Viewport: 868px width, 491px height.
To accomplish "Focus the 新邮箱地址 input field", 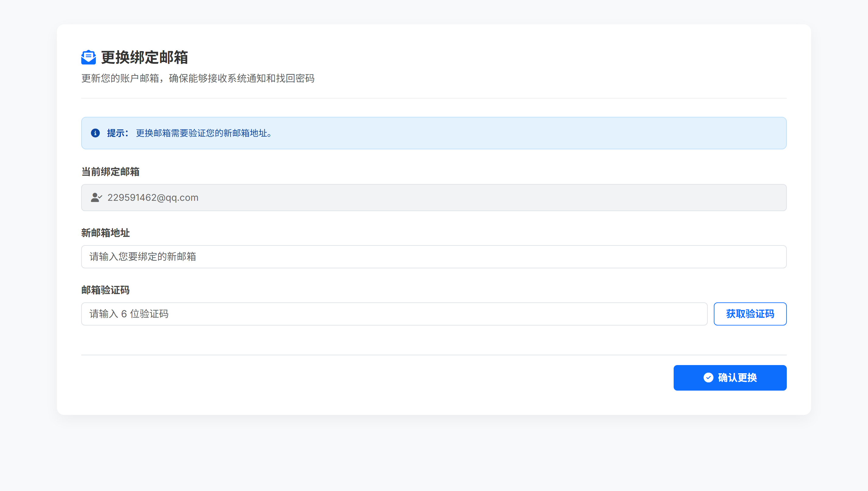I will [x=433, y=257].
